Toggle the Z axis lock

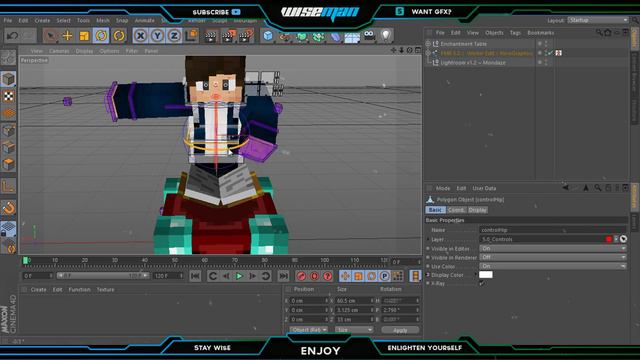[x=174, y=36]
